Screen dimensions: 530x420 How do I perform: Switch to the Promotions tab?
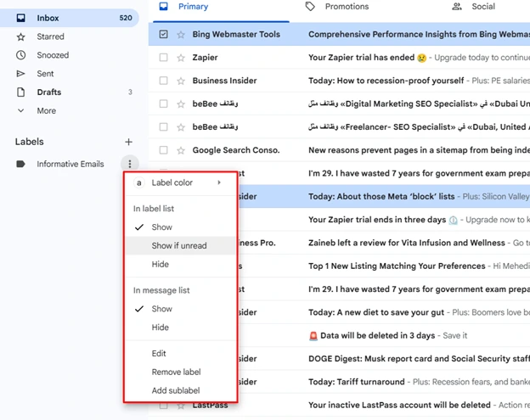(347, 7)
